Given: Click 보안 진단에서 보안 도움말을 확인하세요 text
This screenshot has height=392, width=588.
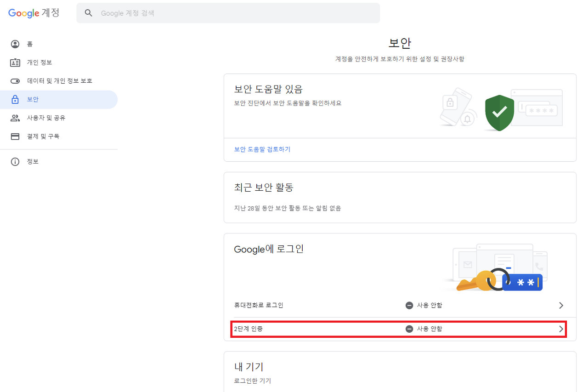Looking at the screenshot, I should 288,103.
